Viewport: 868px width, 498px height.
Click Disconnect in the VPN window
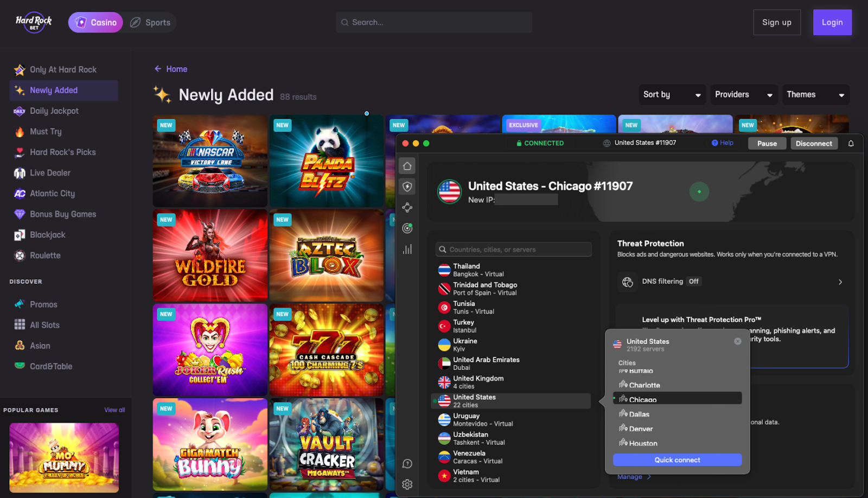[814, 143]
